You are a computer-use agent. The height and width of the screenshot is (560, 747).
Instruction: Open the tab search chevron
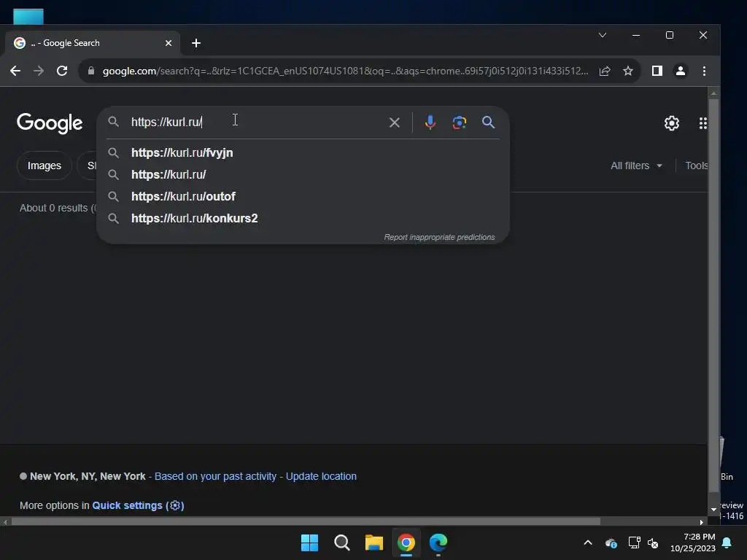tap(602, 35)
